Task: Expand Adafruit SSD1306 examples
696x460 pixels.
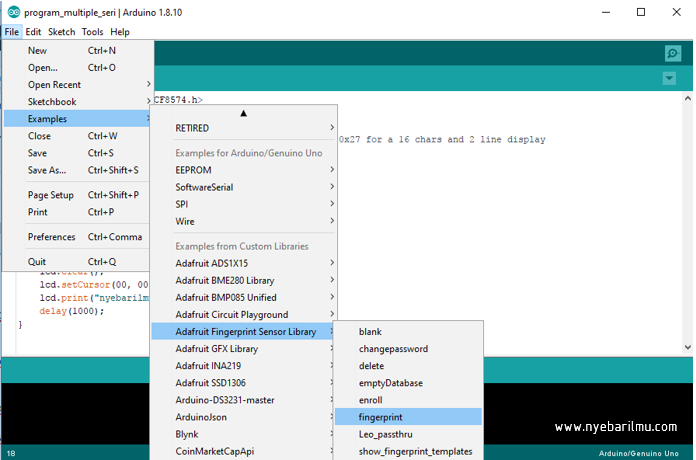Action: click(243, 383)
